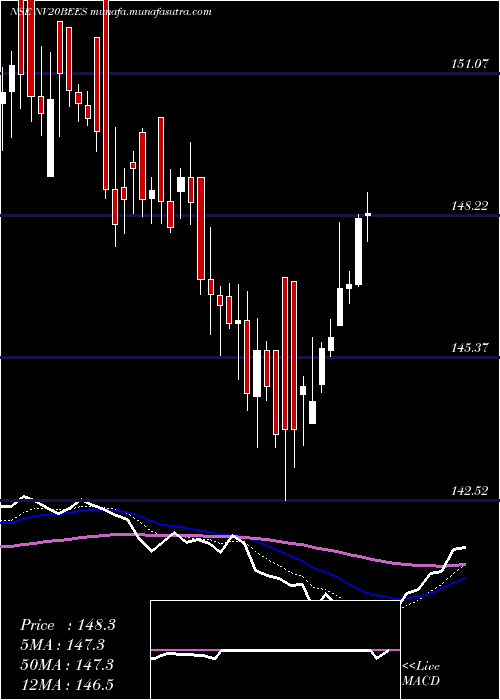
Task: Click the 12MA : 146.5 value
Action: 67,684
